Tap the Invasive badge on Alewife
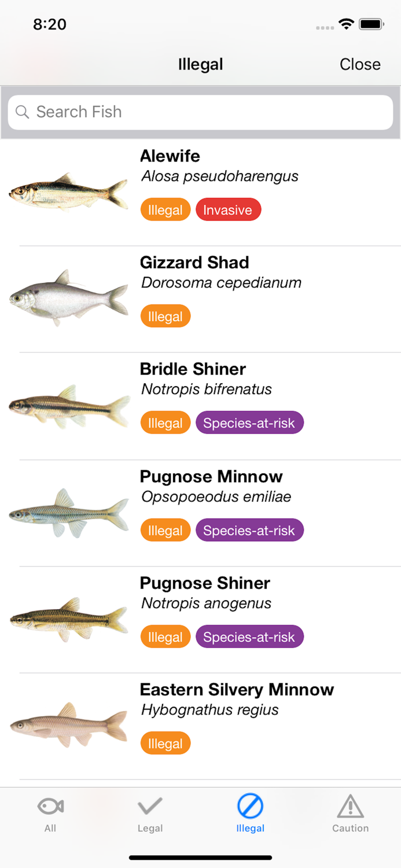The width and height of the screenshot is (401, 868). tap(229, 209)
